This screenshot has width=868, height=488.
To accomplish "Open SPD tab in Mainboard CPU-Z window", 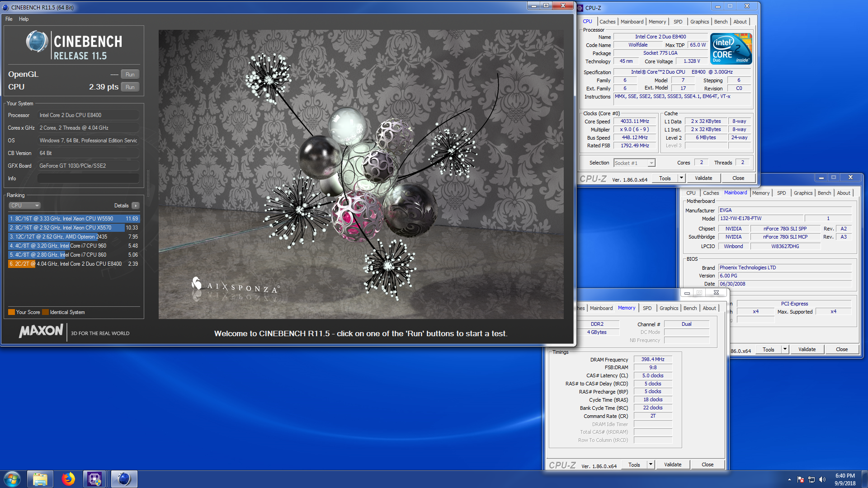I will click(781, 193).
